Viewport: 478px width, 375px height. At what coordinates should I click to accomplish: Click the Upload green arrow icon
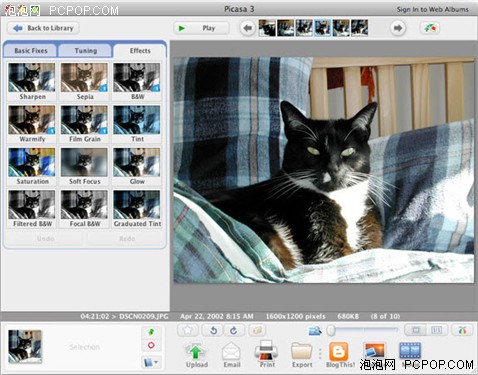195,352
